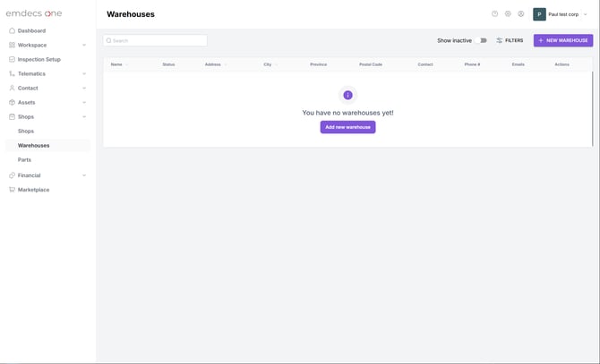Screen dimensions: 600x364
Task: Collapse the Shops menu chevron
Action: tap(84, 117)
